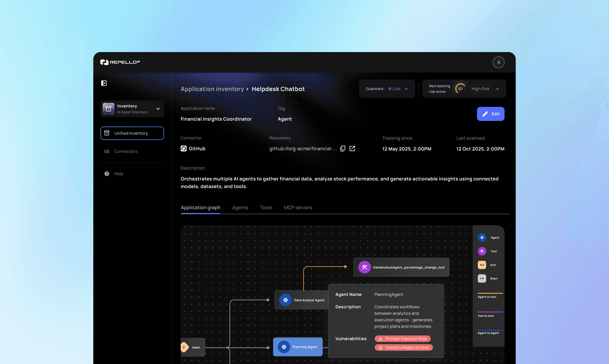Click tracking since 12 May 2025 value

406,149
